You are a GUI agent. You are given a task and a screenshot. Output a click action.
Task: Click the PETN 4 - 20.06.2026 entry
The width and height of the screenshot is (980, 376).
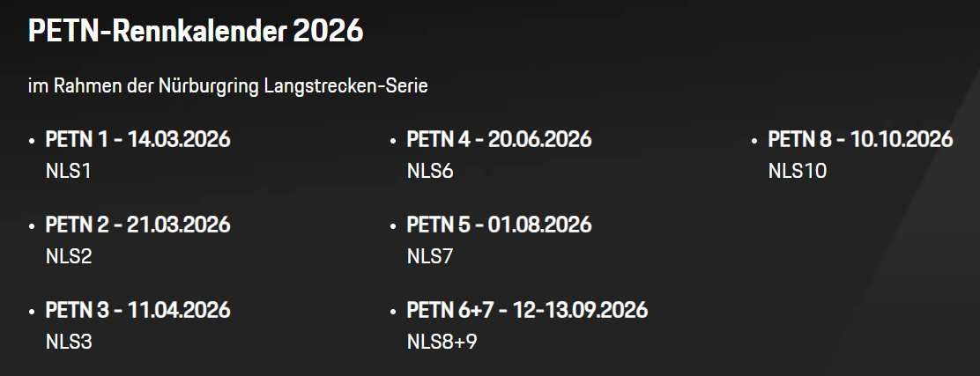(x=499, y=139)
